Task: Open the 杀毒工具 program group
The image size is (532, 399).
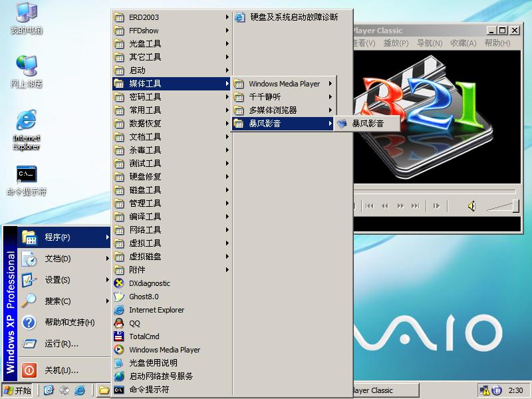Action: 172,150
